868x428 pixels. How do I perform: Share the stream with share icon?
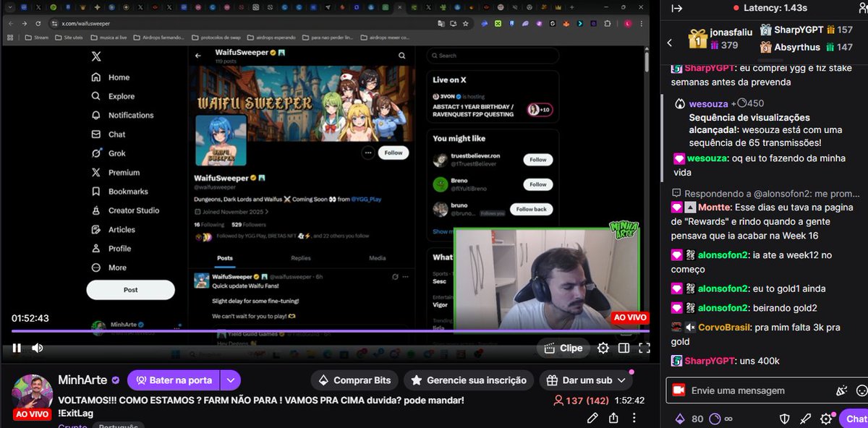click(x=613, y=417)
